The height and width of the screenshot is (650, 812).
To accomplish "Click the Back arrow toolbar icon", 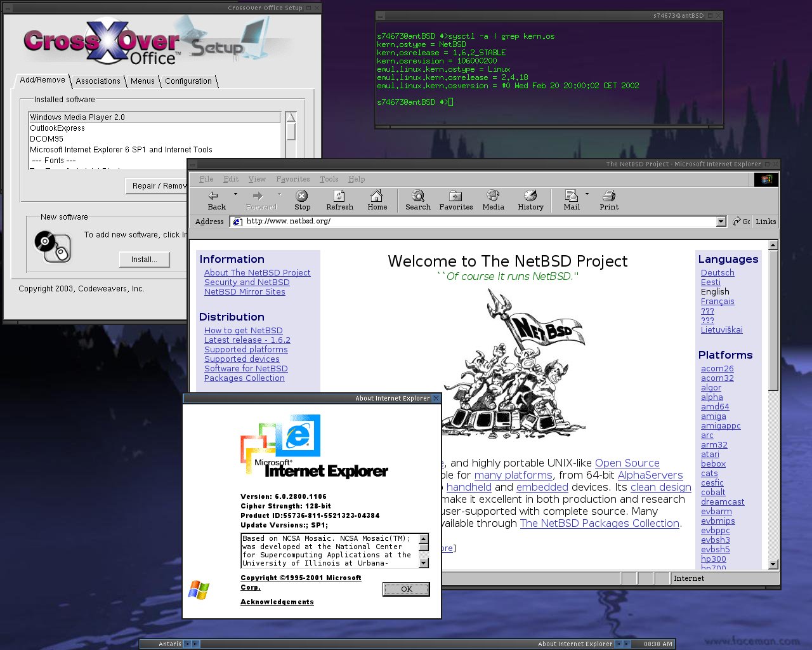I will tap(214, 196).
